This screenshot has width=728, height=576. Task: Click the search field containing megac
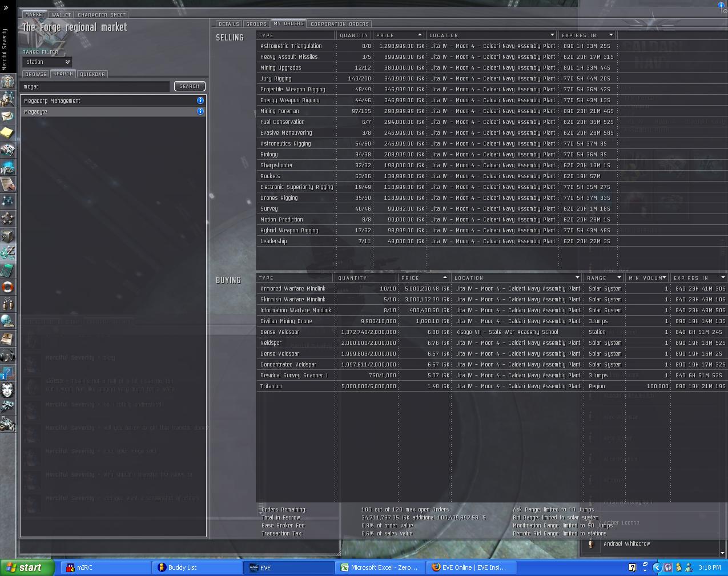[x=95, y=86]
